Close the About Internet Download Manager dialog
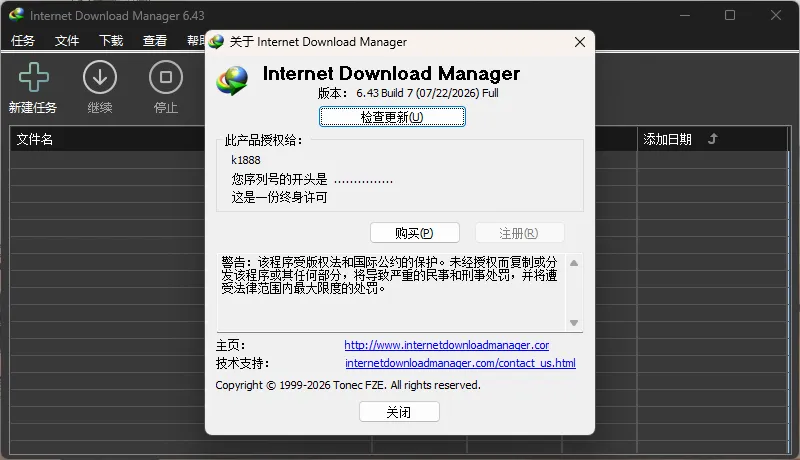This screenshot has width=800, height=460. 580,42
